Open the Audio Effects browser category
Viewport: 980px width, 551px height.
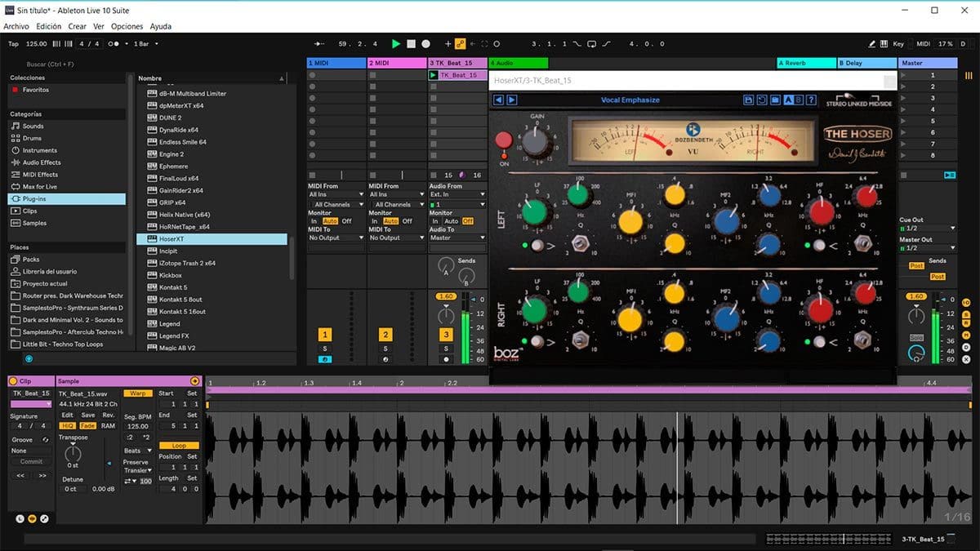click(42, 162)
